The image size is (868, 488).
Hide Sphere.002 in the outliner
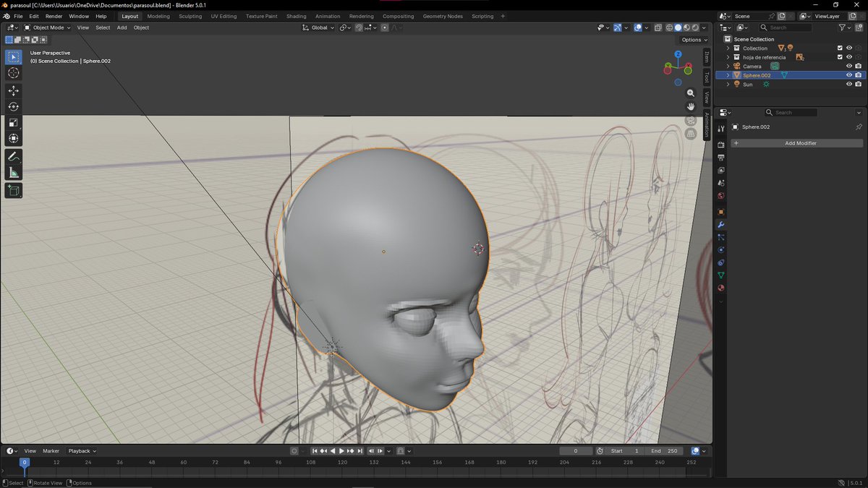click(x=849, y=75)
